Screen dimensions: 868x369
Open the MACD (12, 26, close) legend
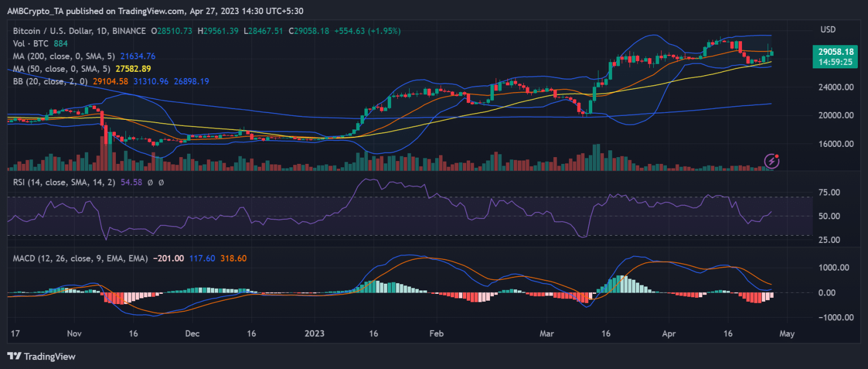coord(80,258)
